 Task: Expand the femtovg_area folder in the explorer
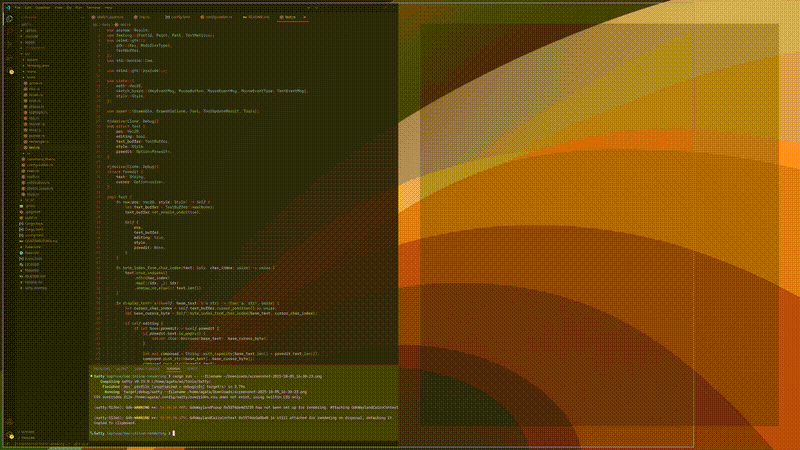(38, 66)
